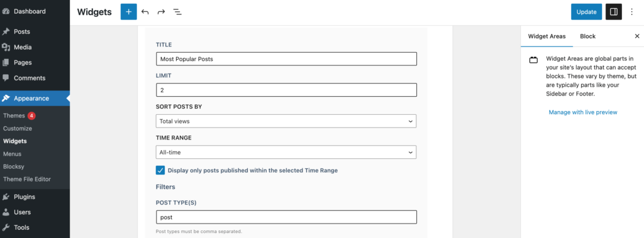Toggle the settings sidebar panel icon
The image size is (644, 238).
[x=614, y=12]
